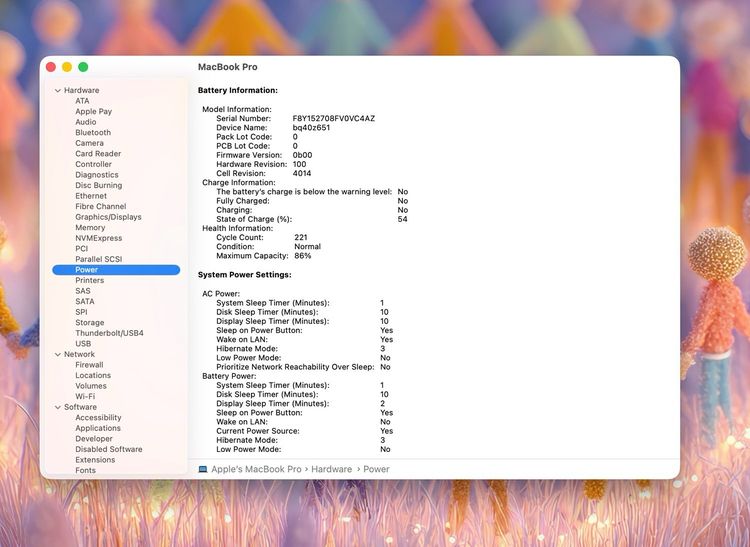The width and height of the screenshot is (750, 547).
Task: Collapse the Network section chevron
Action: (58, 354)
